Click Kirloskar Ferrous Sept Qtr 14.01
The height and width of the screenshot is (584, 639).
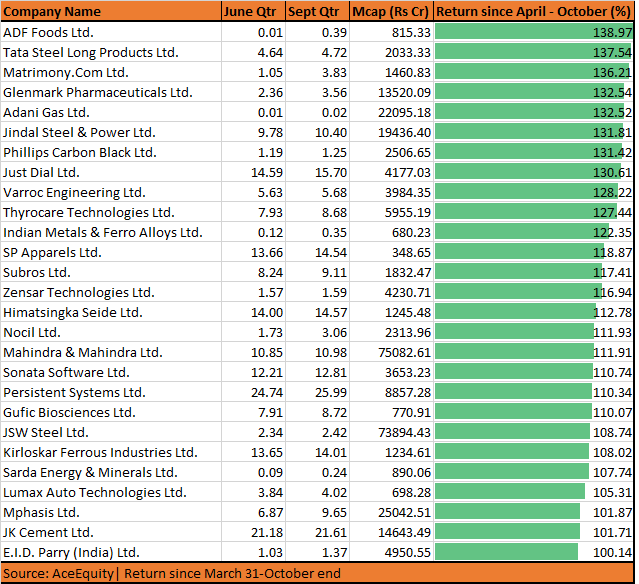331,452
